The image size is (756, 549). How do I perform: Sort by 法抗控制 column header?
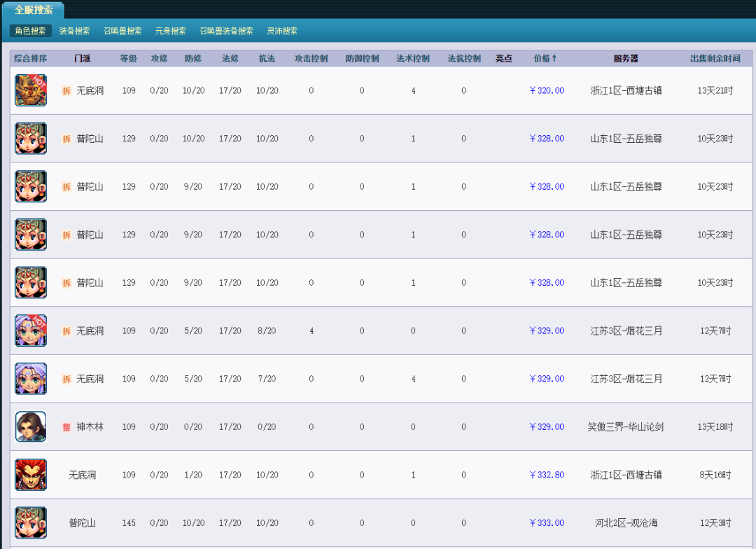(464, 58)
